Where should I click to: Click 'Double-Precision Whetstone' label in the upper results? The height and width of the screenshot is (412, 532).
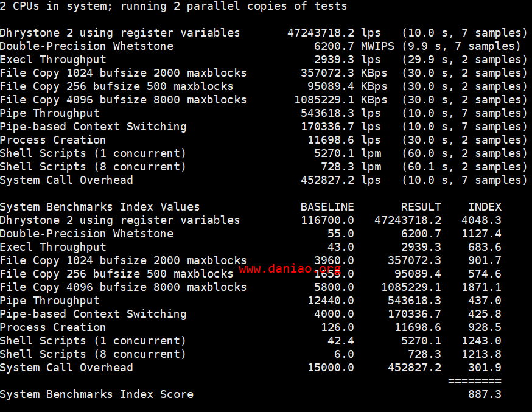[x=86, y=46]
